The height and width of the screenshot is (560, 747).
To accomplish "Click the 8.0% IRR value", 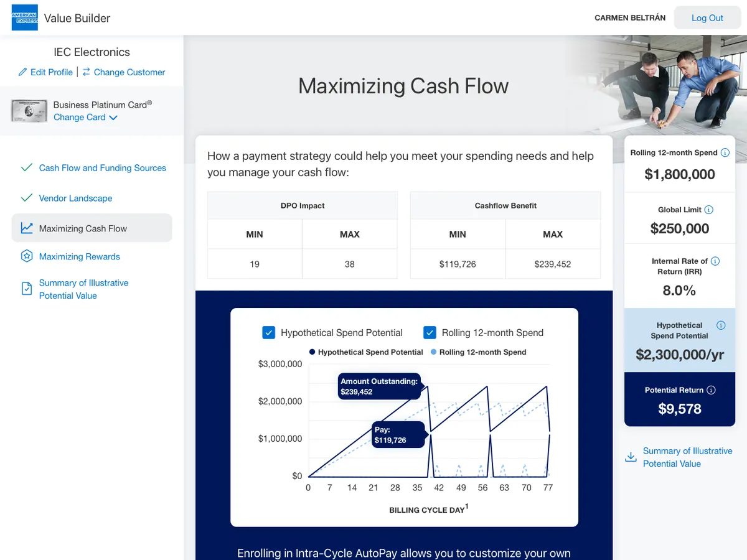I will (x=680, y=291).
